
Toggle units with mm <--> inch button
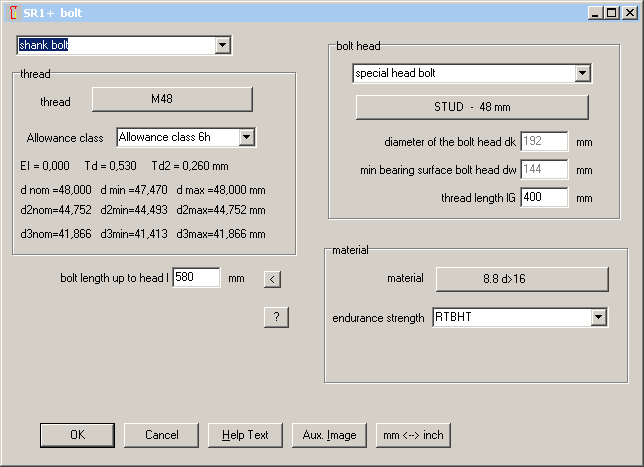[413, 435]
